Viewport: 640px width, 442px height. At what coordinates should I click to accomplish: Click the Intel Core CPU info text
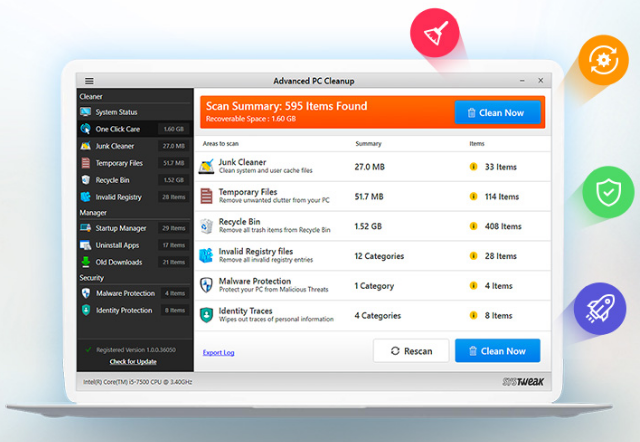coord(138,382)
